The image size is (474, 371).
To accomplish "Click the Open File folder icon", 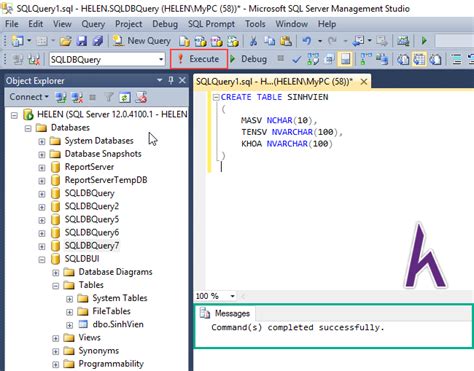I will 66,41.
